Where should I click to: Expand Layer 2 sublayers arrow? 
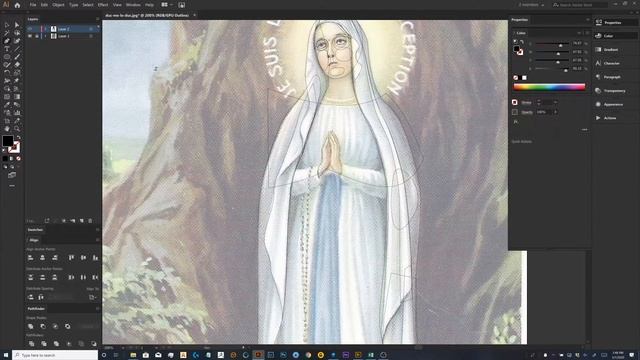click(46, 29)
